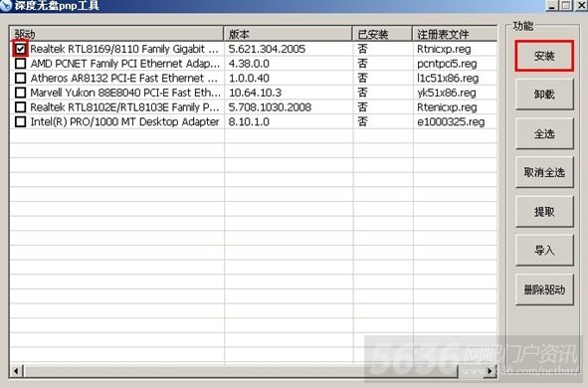This screenshot has height=388, width=588.
Task: Check the Intel(R) PRO/1000 MT checkbox
Action: 20,121
